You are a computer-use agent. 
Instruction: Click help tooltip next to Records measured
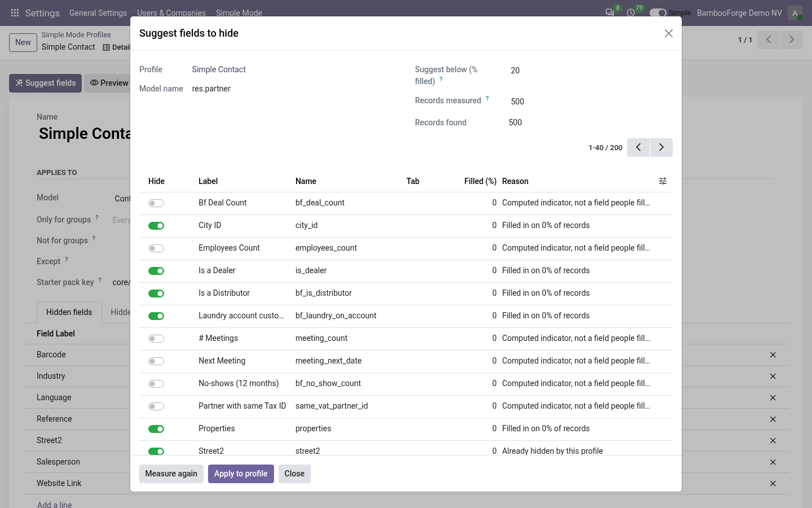click(x=487, y=98)
